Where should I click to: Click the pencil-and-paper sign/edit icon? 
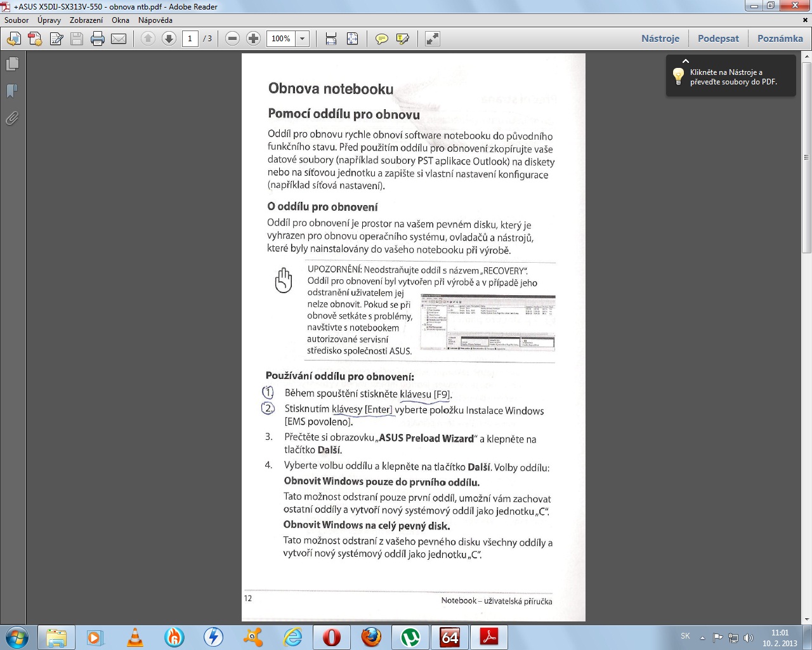coord(56,39)
